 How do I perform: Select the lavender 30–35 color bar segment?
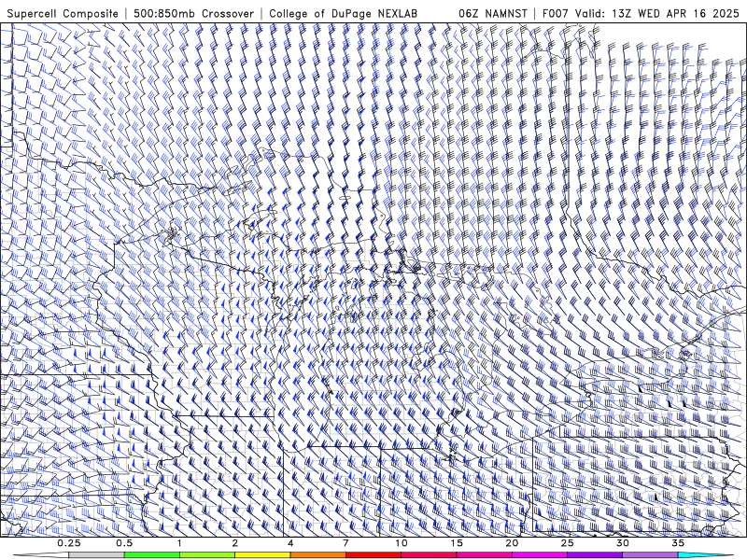[x=650, y=554]
